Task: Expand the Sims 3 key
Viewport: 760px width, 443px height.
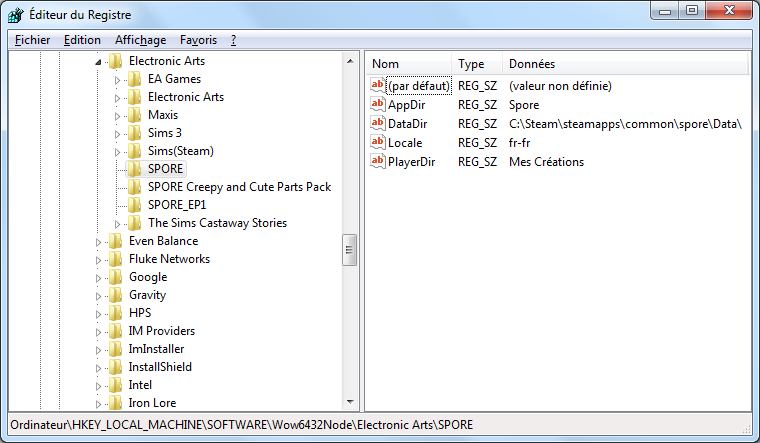Action: click(x=117, y=134)
